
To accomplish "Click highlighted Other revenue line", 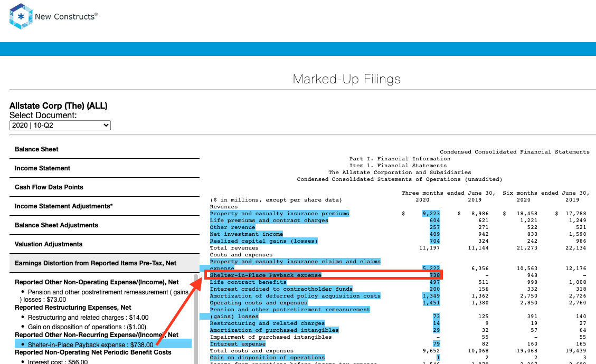I will pyautogui.click(x=233, y=227).
